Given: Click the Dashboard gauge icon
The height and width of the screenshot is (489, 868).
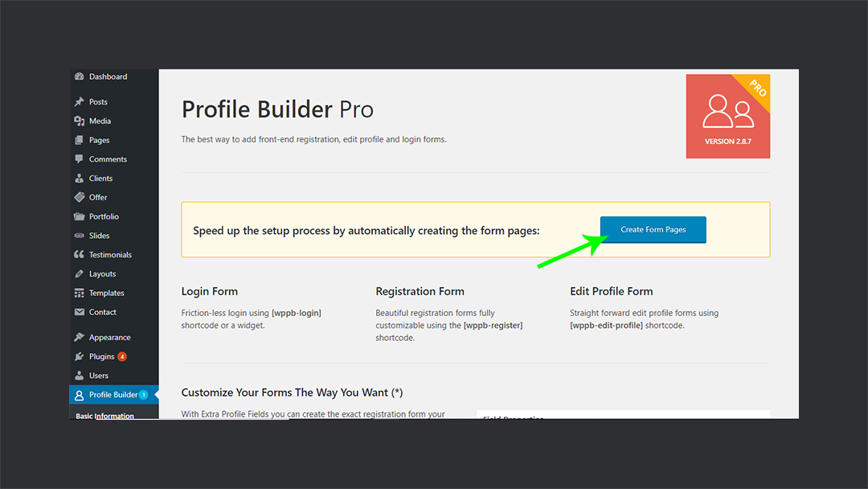Looking at the screenshot, I should (x=79, y=76).
